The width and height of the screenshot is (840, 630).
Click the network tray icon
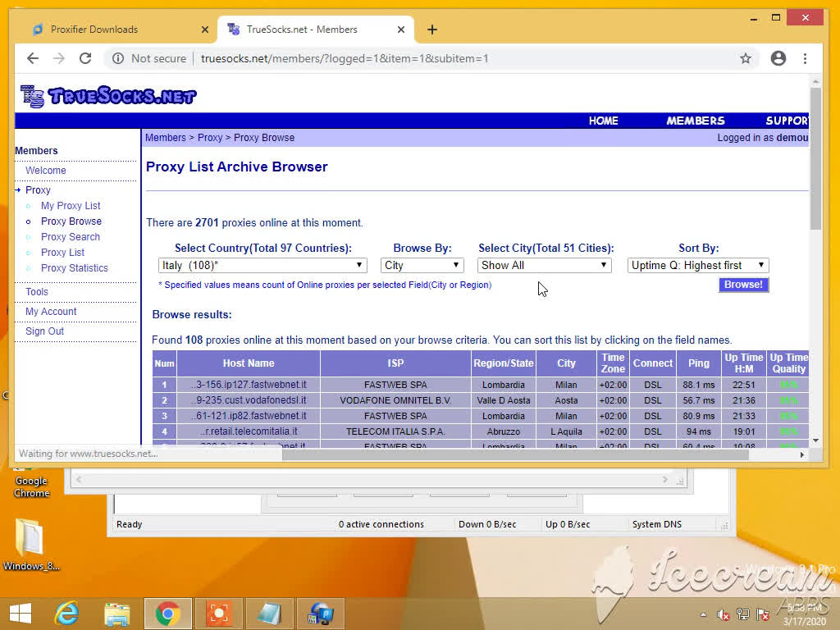click(743, 614)
